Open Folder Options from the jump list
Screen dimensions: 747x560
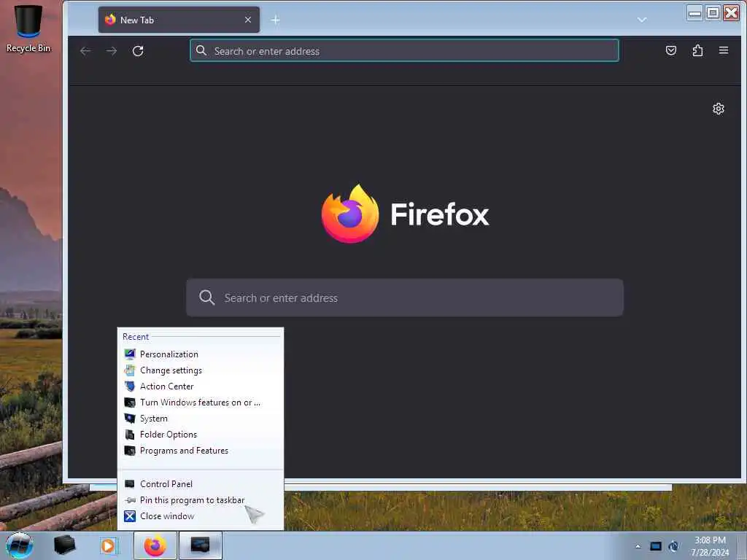(200, 435)
